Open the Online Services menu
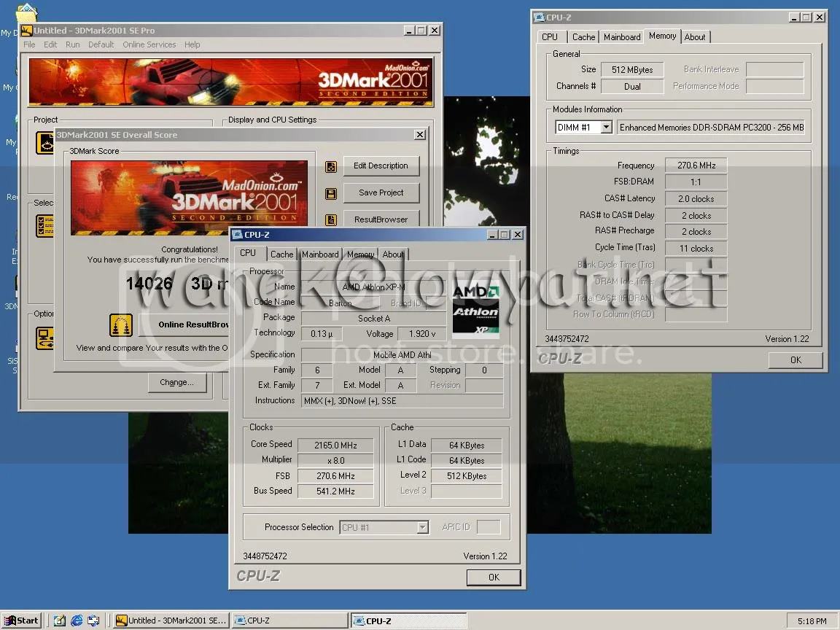The width and height of the screenshot is (840, 630). click(149, 44)
